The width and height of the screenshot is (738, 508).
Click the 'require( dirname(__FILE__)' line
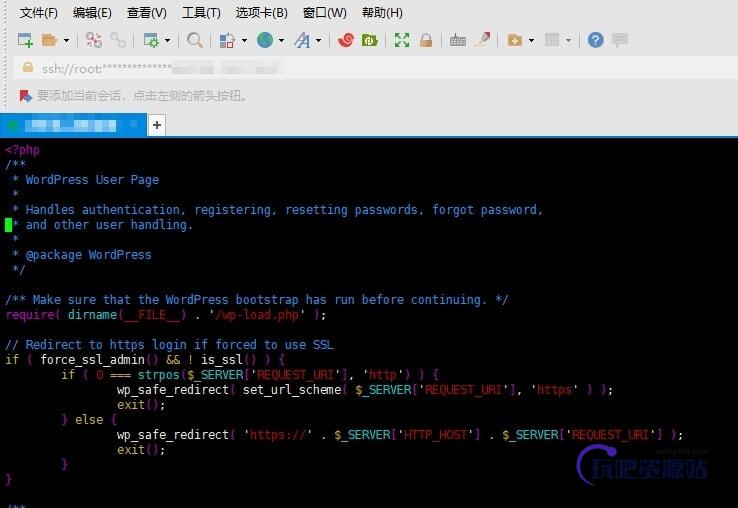coord(165,314)
